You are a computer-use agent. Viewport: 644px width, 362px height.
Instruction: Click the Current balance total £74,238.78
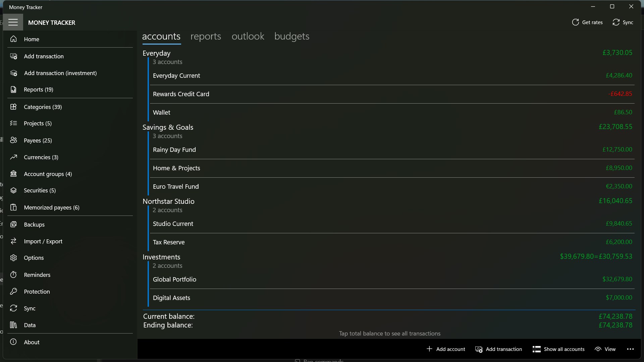[x=615, y=316]
